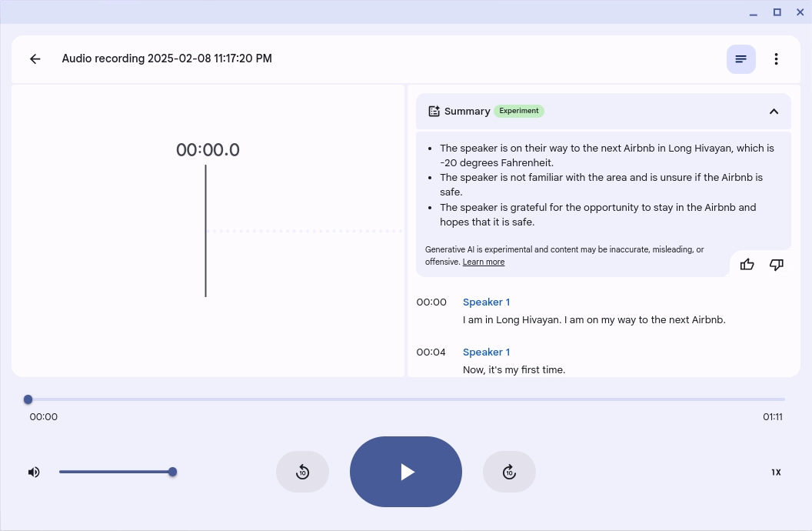Image resolution: width=812 pixels, height=531 pixels.
Task: Open the Learn more link
Action: [483, 262]
